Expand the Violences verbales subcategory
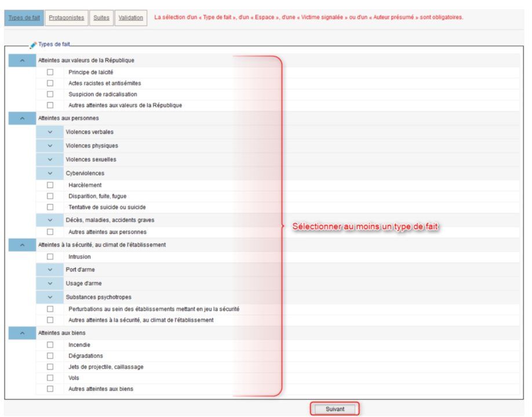This screenshot has height=417, width=532. click(x=50, y=132)
